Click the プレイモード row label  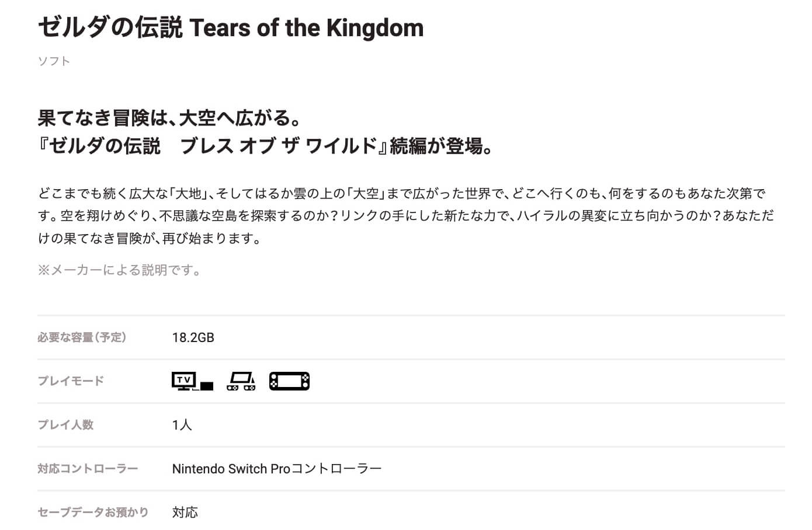coord(71,381)
